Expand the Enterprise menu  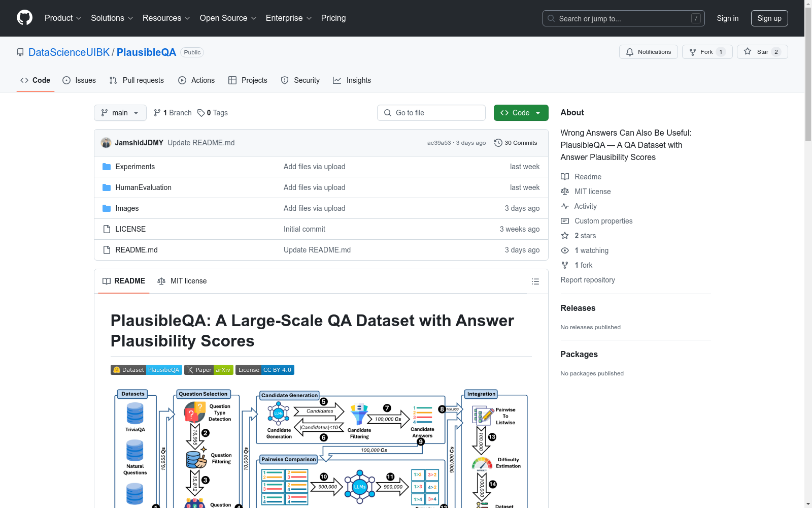click(x=289, y=18)
